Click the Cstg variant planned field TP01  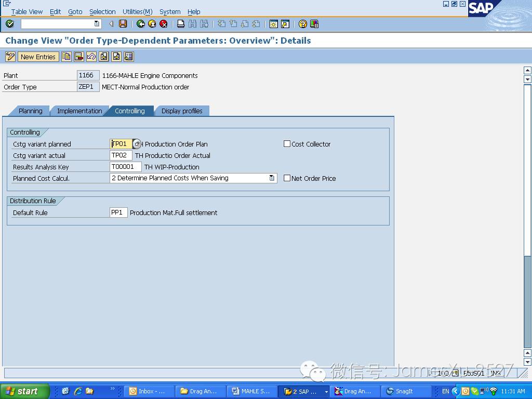coord(121,144)
